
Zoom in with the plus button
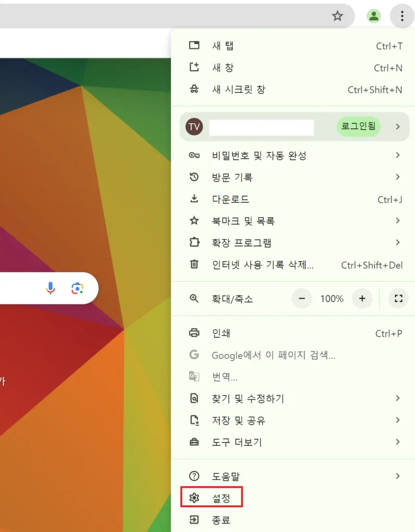[362, 298]
